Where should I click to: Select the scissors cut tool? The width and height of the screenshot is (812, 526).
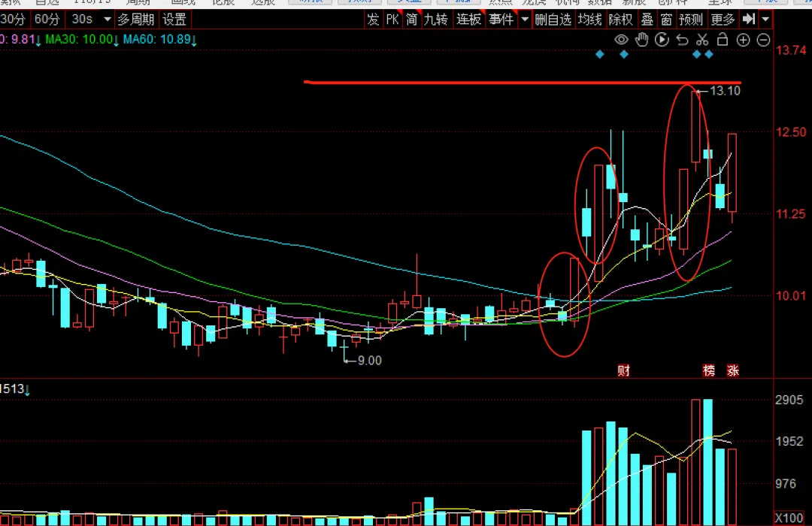click(702, 40)
